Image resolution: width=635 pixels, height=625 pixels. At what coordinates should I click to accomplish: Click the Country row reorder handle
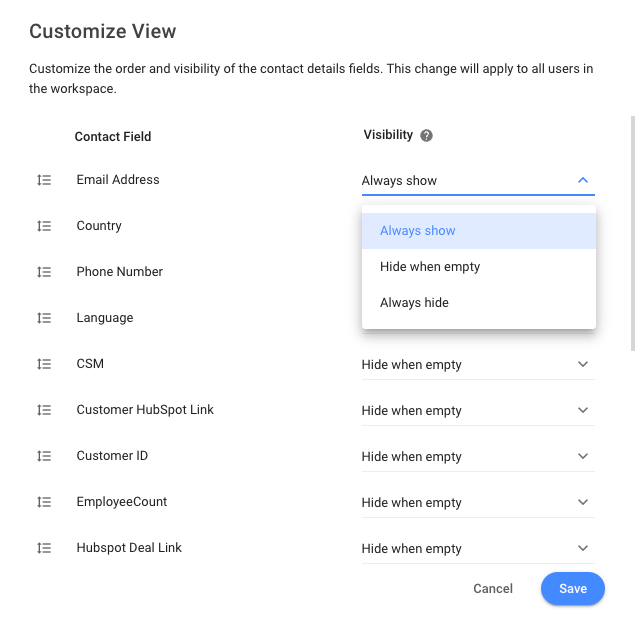click(x=44, y=226)
